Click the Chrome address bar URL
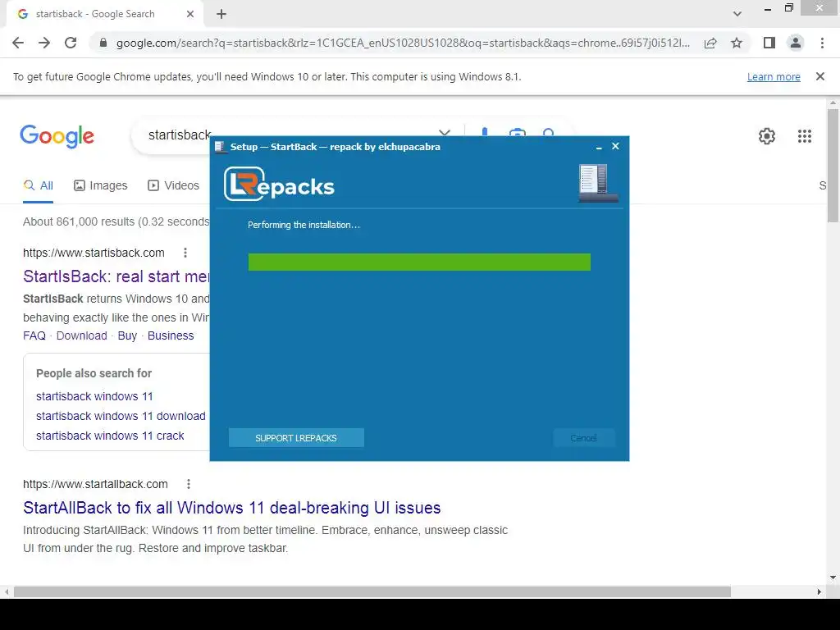 (403, 43)
